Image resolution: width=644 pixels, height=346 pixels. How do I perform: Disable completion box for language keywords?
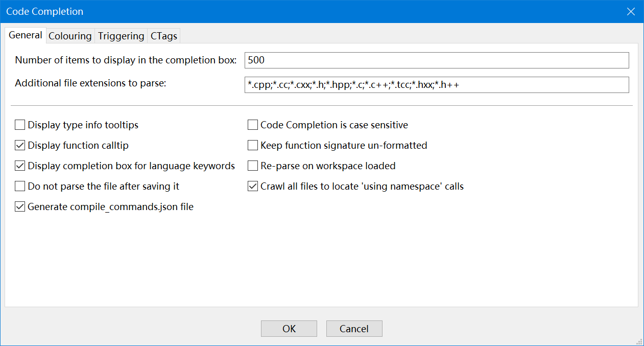[x=20, y=166]
